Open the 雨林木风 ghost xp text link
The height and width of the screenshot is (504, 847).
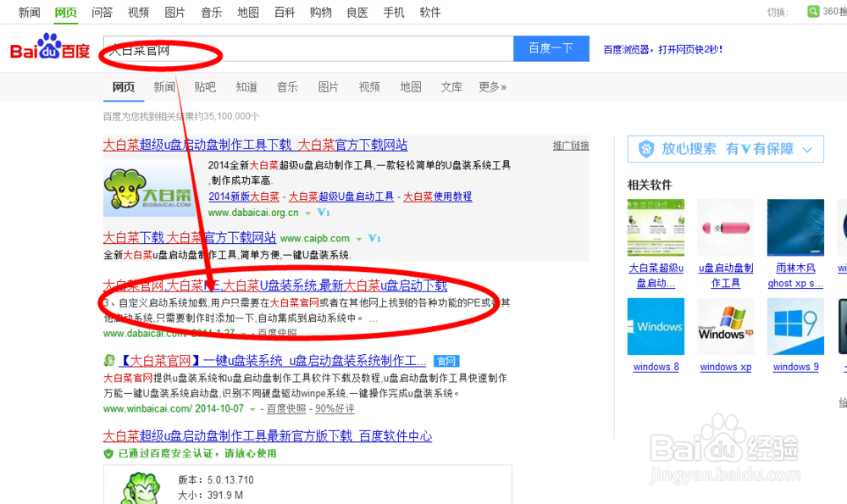795,275
